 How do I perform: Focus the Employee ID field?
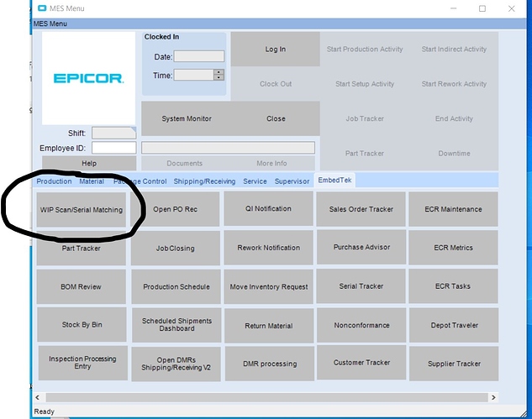tap(113, 148)
